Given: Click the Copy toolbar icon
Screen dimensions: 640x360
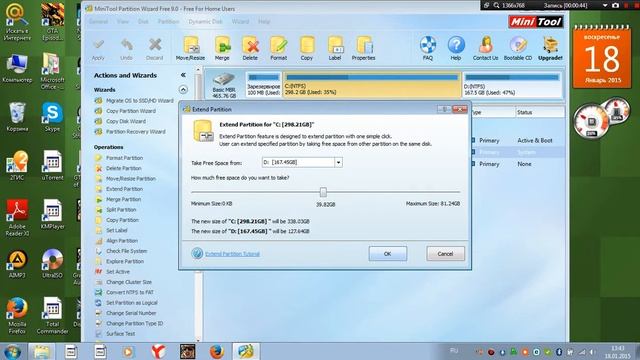Looking at the screenshot, I should 307,48.
